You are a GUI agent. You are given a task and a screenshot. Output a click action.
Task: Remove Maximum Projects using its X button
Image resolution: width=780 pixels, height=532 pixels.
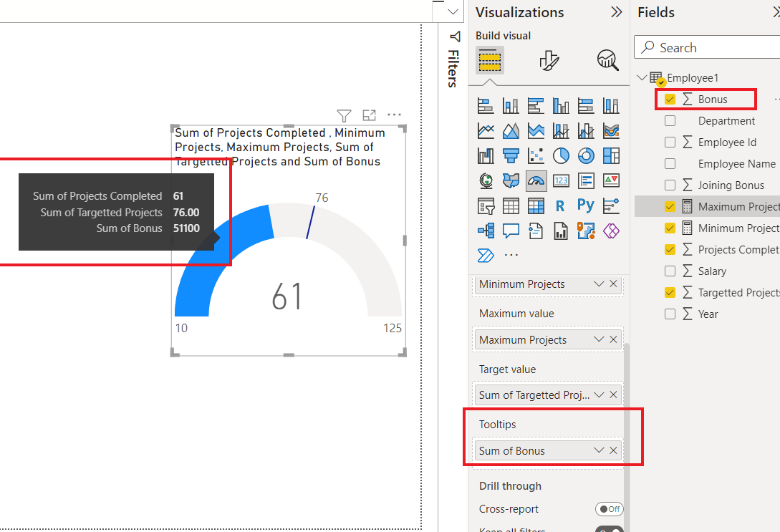point(613,339)
